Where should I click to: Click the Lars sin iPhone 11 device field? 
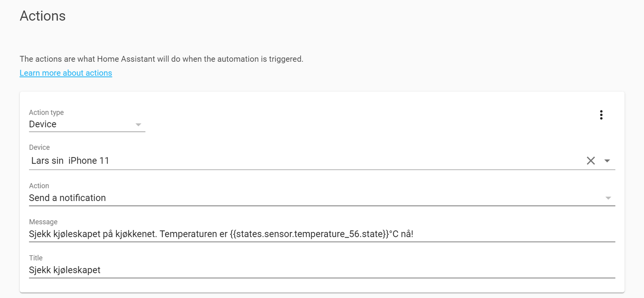point(70,161)
